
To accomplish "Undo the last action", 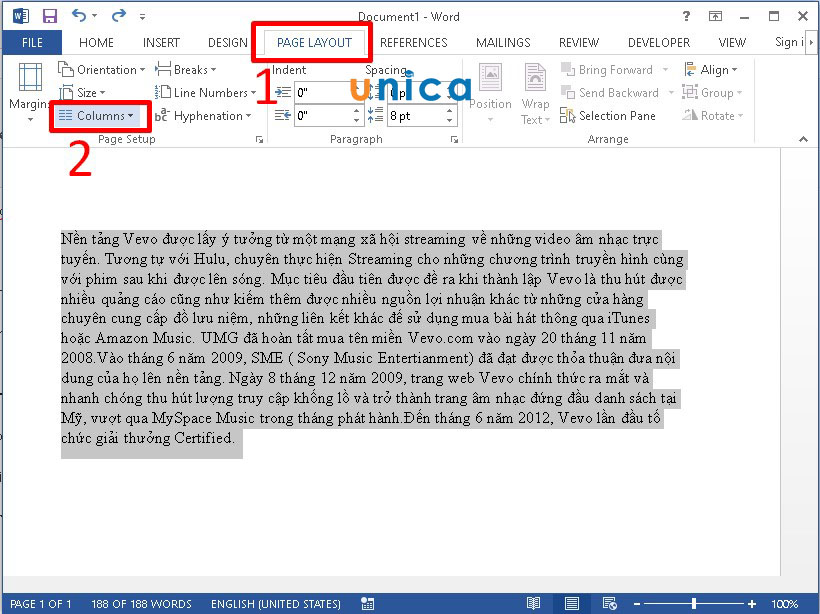I will pyautogui.click(x=79, y=16).
